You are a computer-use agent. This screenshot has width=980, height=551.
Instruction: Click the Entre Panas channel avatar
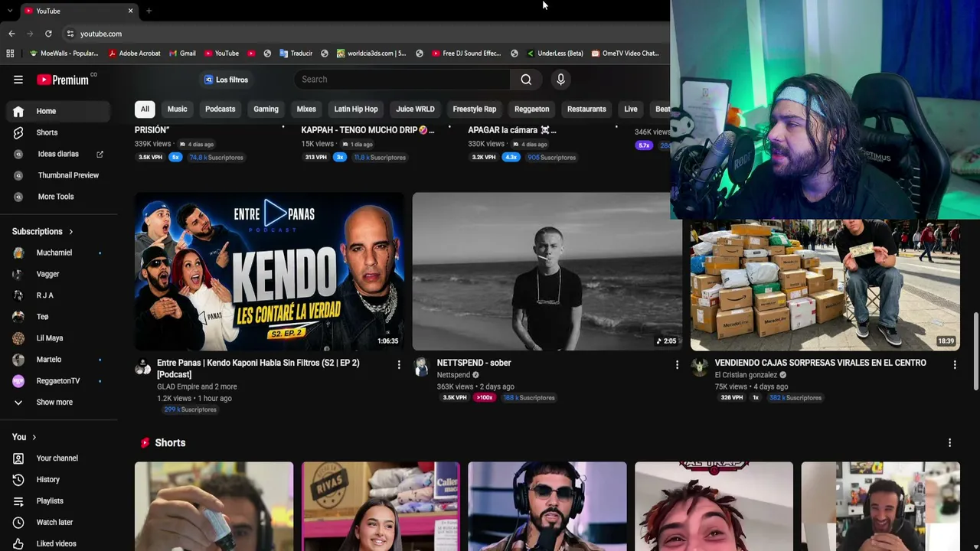pyautogui.click(x=143, y=367)
